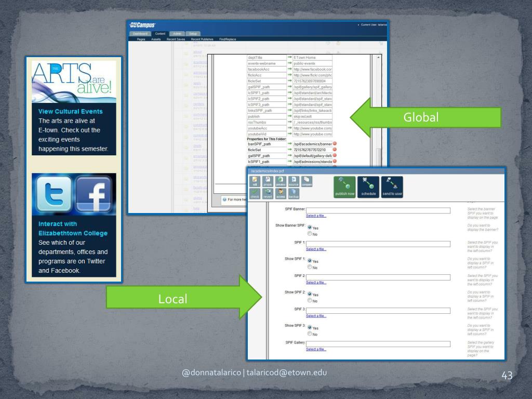Click Select a file under SPIF Banner

tap(316, 216)
